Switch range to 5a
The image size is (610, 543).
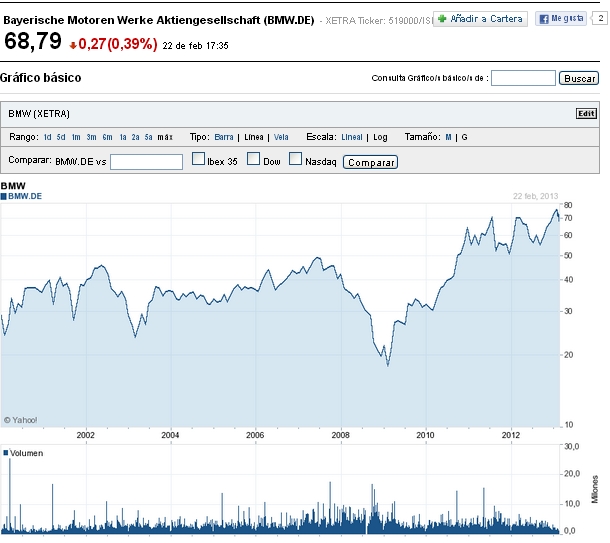click(x=148, y=137)
